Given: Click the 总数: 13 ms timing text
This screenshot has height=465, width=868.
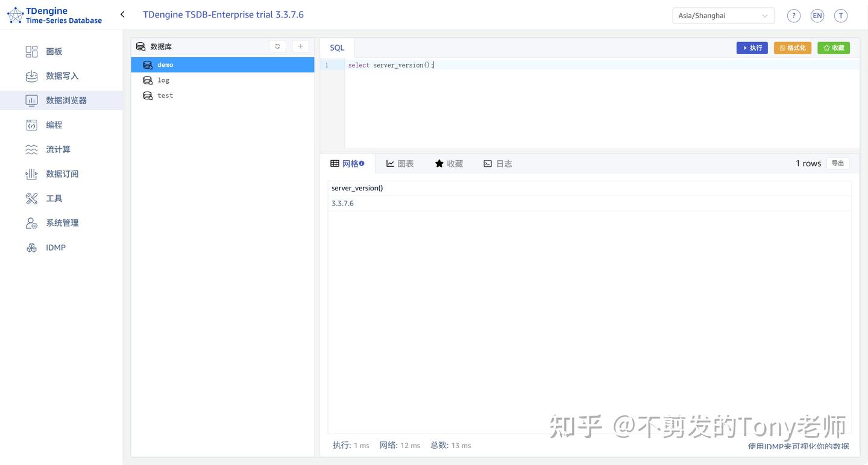Looking at the screenshot, I should pyautogui.click(x=451, y=445).
